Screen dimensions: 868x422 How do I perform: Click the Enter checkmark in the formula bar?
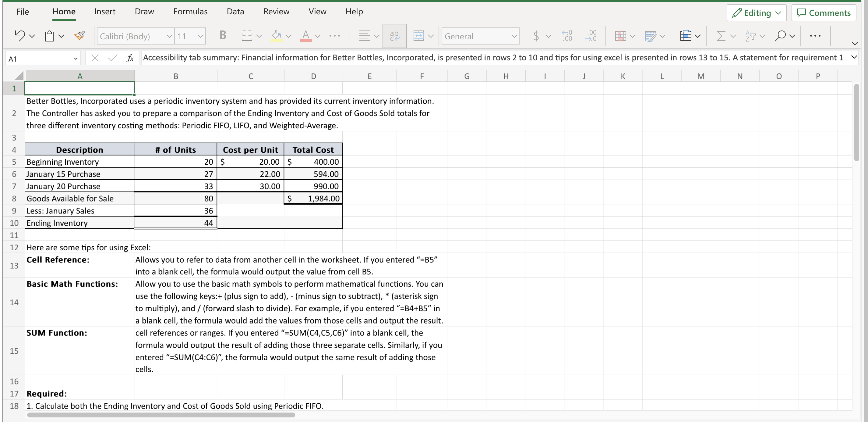tap(112, 58)
